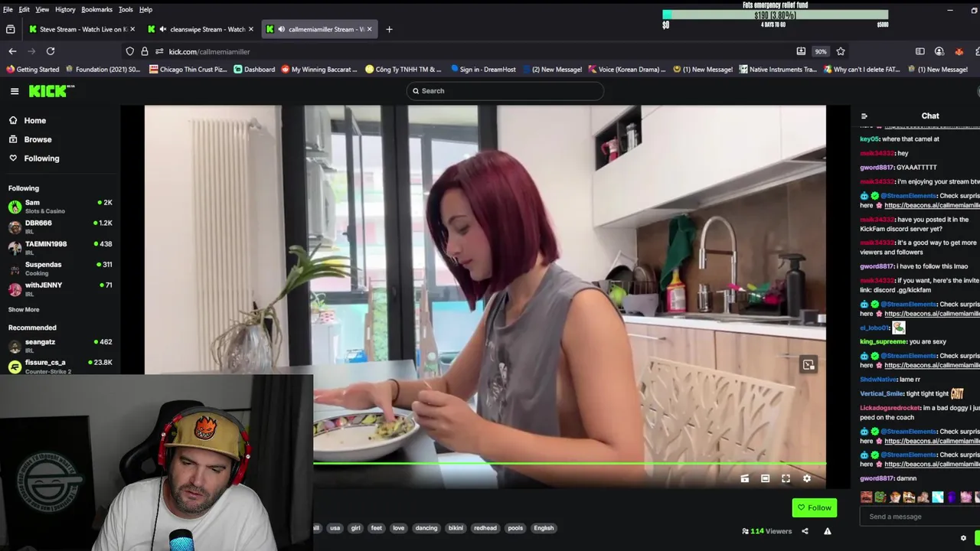Open the Kick hamburger sidebar menu
The height and width of the screenshot is (551, 980).
[x=15, y=91]
